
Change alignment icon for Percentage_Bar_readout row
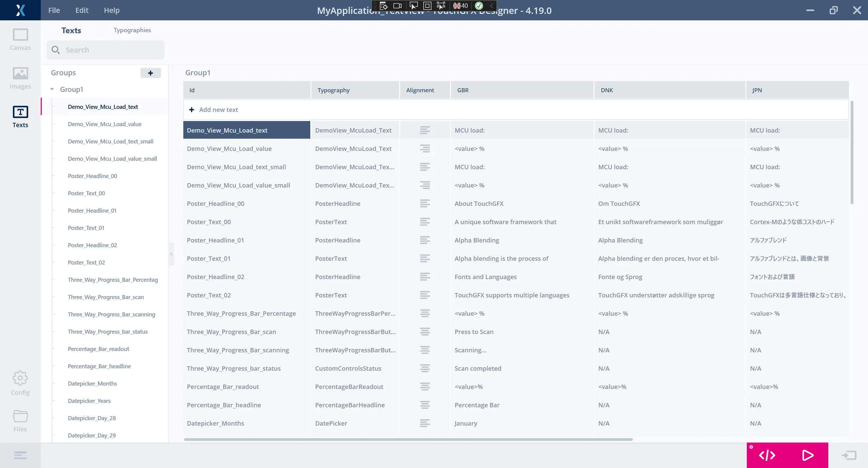coord(425,387)
